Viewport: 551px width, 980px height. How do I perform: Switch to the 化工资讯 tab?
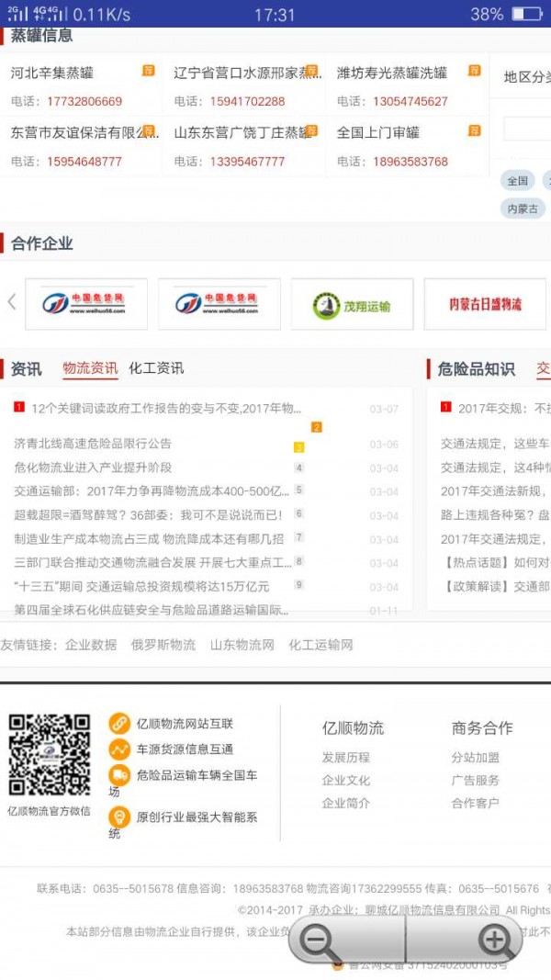156,368
